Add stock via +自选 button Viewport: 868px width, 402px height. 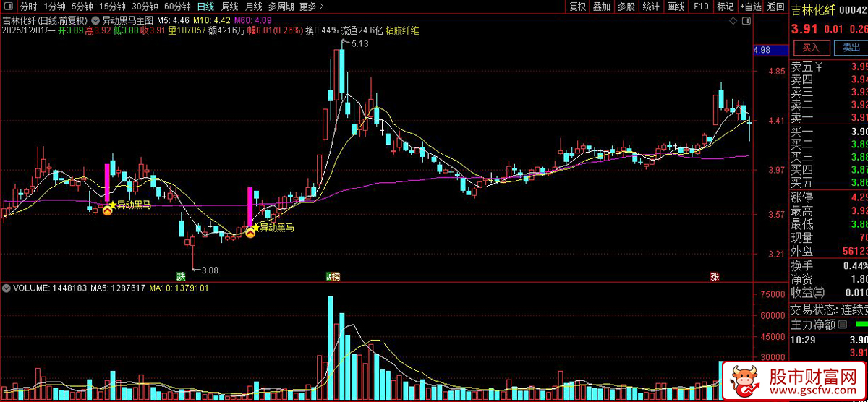(x=750, y=7)
